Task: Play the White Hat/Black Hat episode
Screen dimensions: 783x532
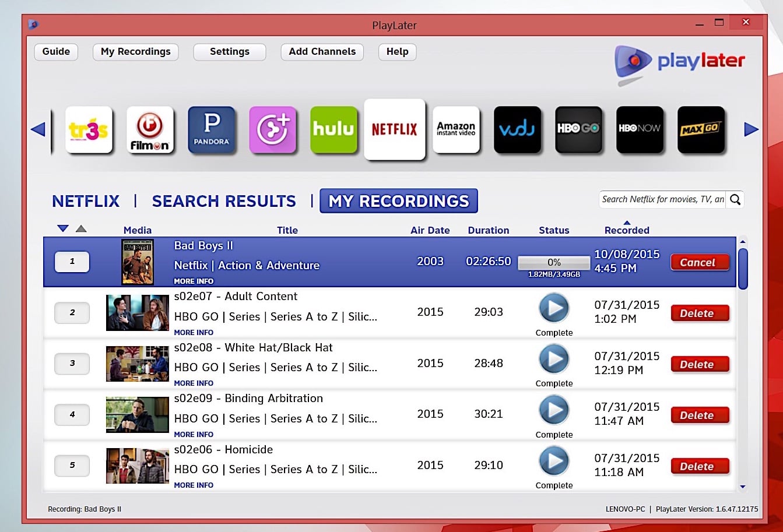Action: [x=554, y=359]
